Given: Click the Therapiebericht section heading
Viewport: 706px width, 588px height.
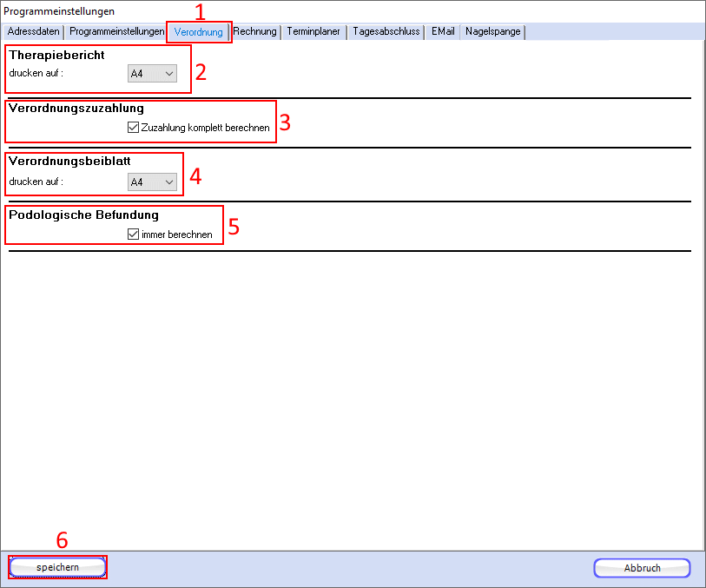Looking at the screenshot, I should [x=56, y=56].
